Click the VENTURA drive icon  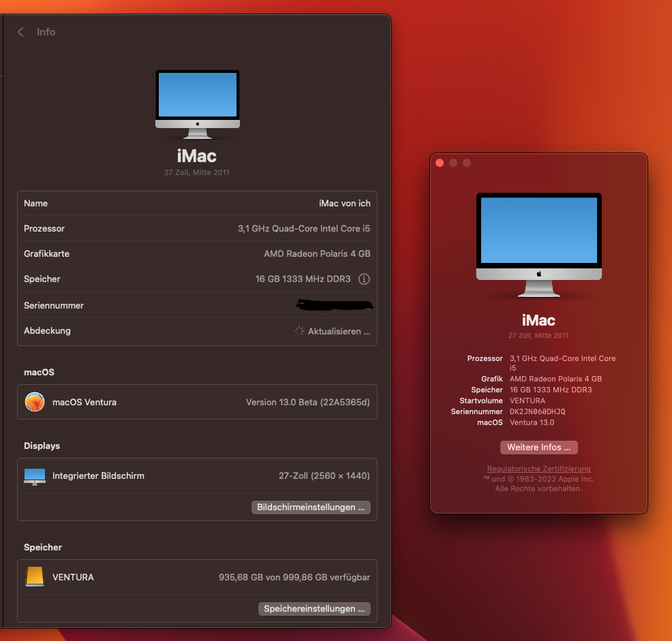(35, 577)
